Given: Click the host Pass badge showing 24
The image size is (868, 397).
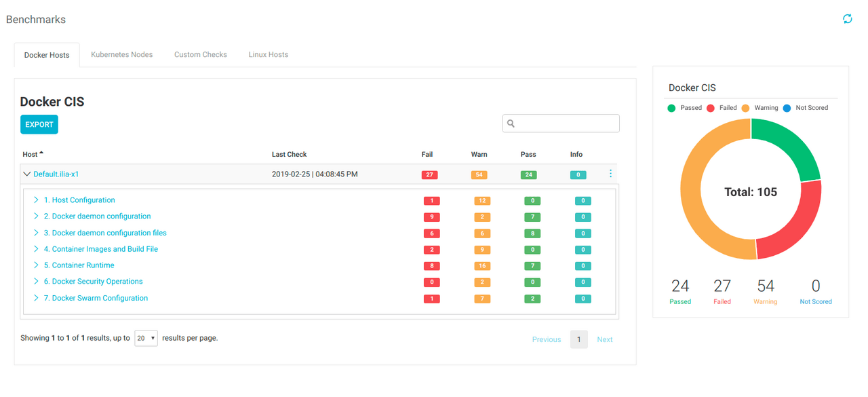Looking at the screenshot, I should (528, 175).
